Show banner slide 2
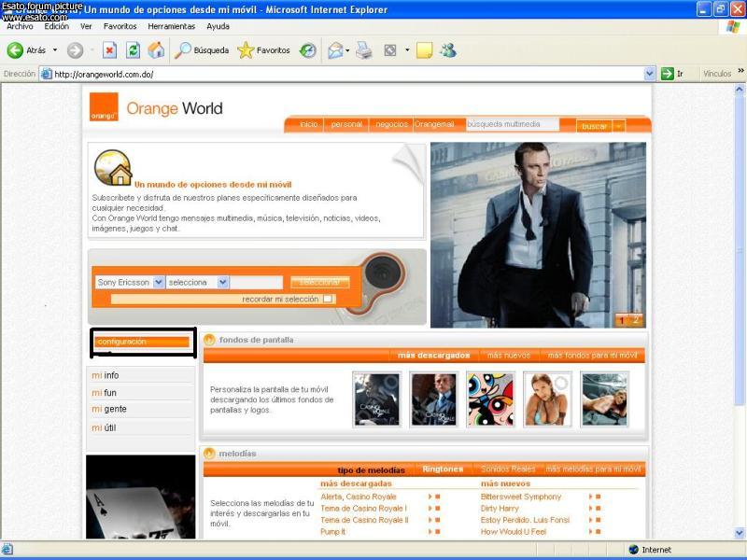 [636, 320]
